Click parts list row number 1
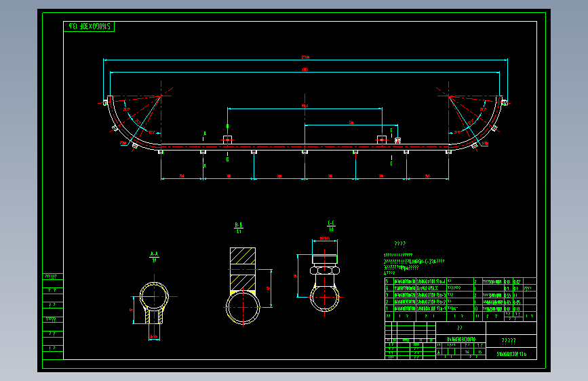588x381 pixels. (461, 308)
